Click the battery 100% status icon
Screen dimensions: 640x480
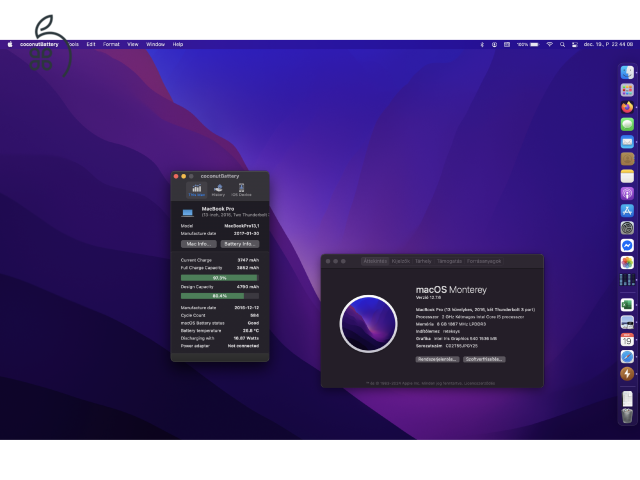[528, 44]
